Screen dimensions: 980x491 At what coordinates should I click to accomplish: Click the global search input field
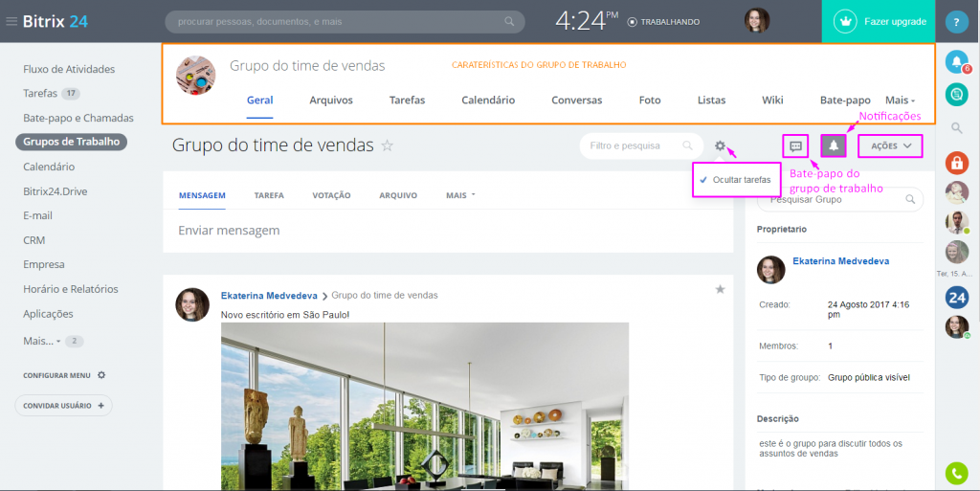coord(345,22)
